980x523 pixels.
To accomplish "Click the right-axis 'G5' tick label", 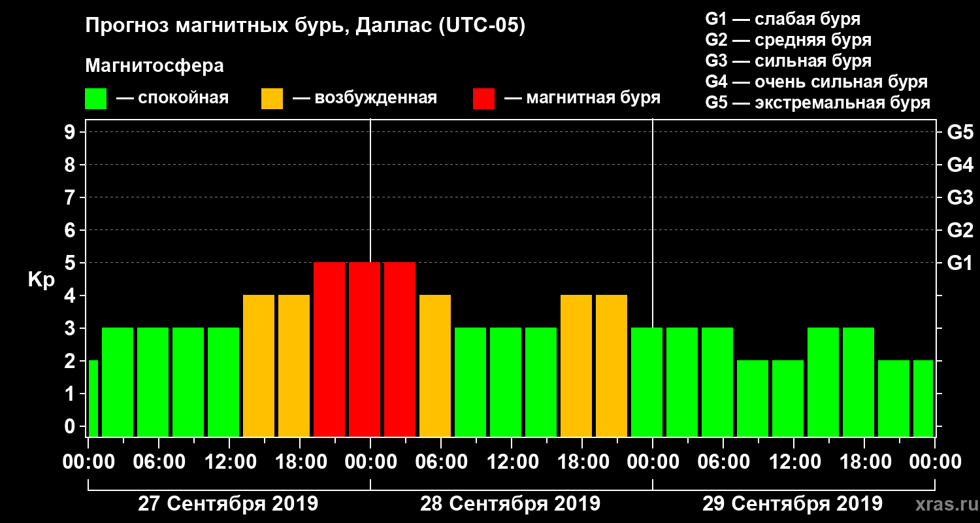I will [960, 132].
